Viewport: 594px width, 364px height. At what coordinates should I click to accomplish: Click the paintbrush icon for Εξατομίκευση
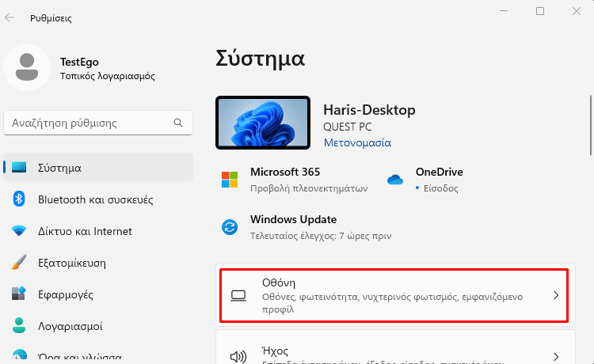tap(19, 262)
